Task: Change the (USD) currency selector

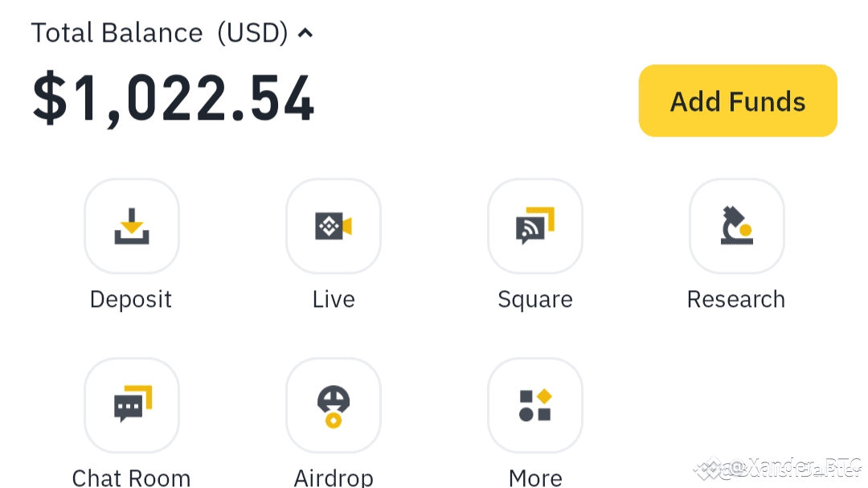Action: [x=253, y=33]
